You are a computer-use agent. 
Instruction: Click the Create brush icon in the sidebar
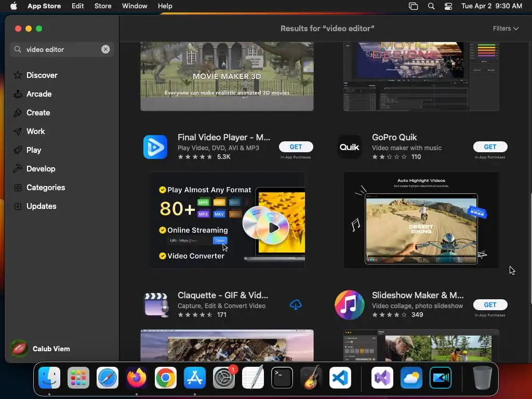(x=18, y=113)
